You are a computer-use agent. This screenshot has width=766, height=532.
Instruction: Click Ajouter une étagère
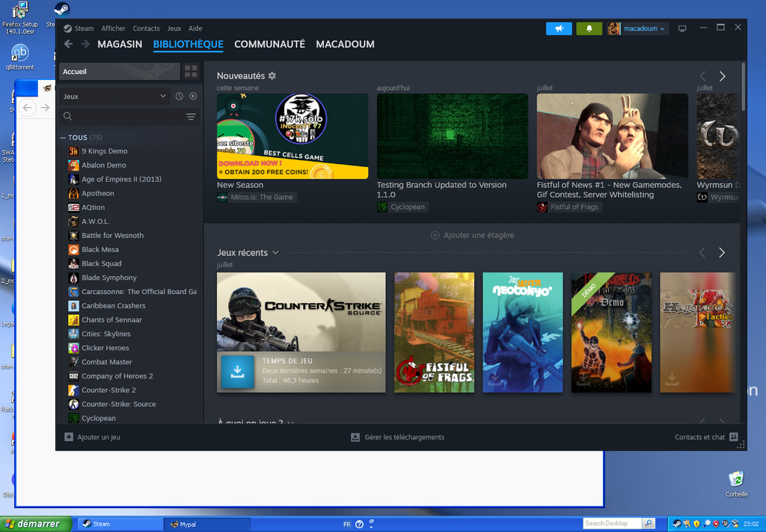tap(473, 236)
